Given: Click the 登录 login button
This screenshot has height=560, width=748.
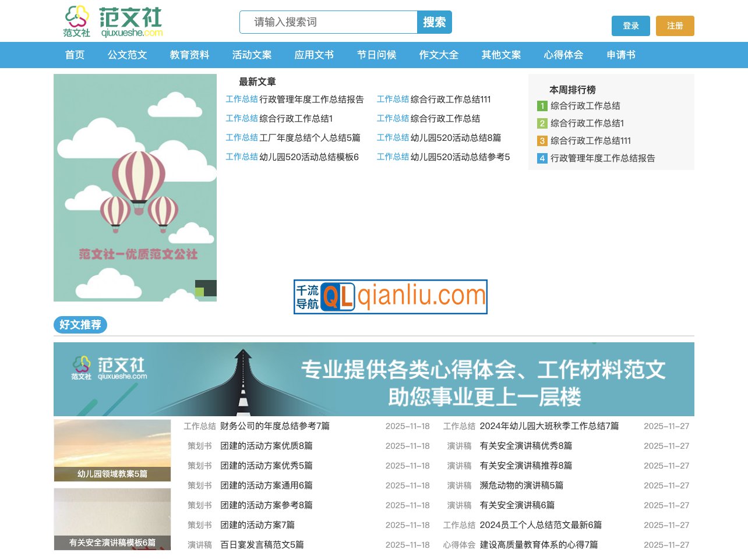Looking at the screenshot, I should pyautogui.click(x=630, y=26).
